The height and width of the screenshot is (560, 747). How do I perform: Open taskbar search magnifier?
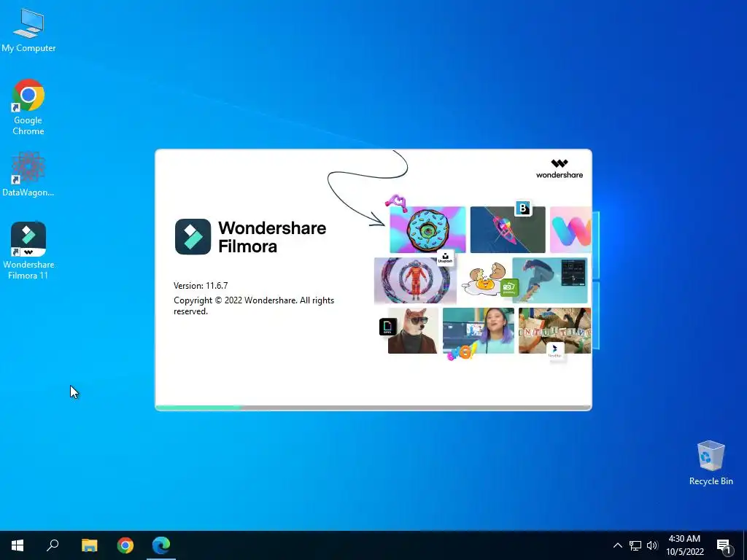pyautogui.click(x=53, y=545)
